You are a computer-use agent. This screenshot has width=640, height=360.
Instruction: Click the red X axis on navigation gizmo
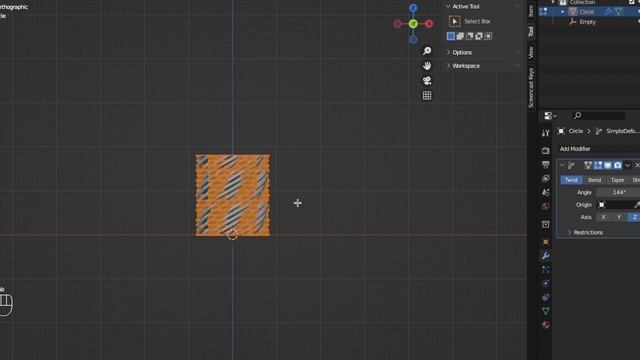click(429, 24)
